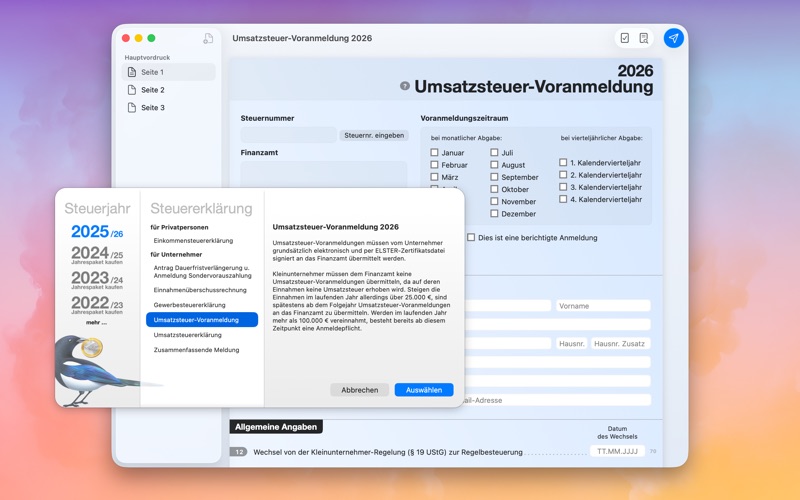This screenshot has height=500, width=800.
Task: Click line 12 Wechsel von der Kleinunternehmer-Regelung text
Action: pos(388,452)
